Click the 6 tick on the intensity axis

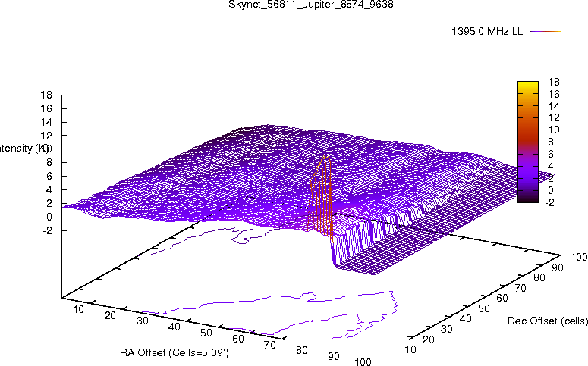[49, 176]
